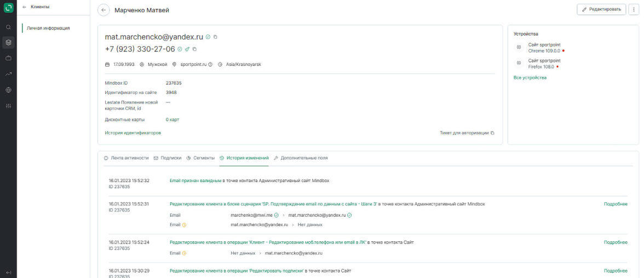Viewport: 644px width, 278px height.
Task: Click the site identifier value 3948
Action: pyautogui.click(x=171, y=93)
